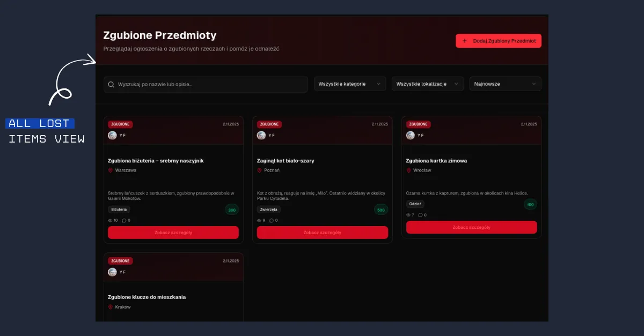Click comments bubble icon on kot biało-szary card

coord(272,220)
